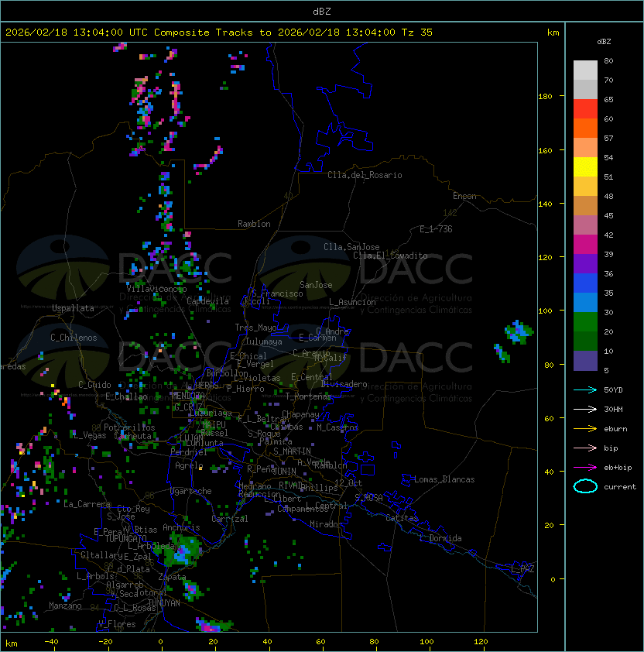Select the bright yellow legend swatch below 54
The image size is (644, 652).
click(x=585, y=166)
